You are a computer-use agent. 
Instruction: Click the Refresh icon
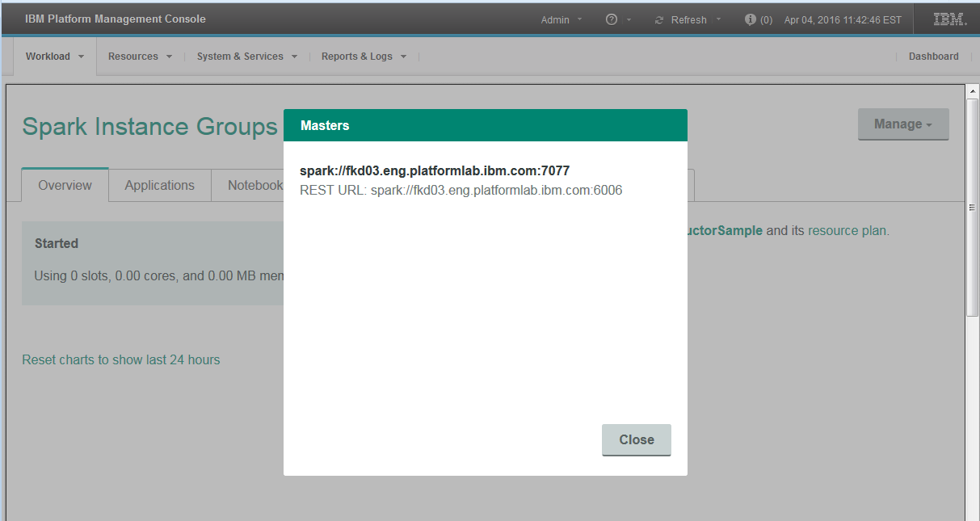pos(659,19)
